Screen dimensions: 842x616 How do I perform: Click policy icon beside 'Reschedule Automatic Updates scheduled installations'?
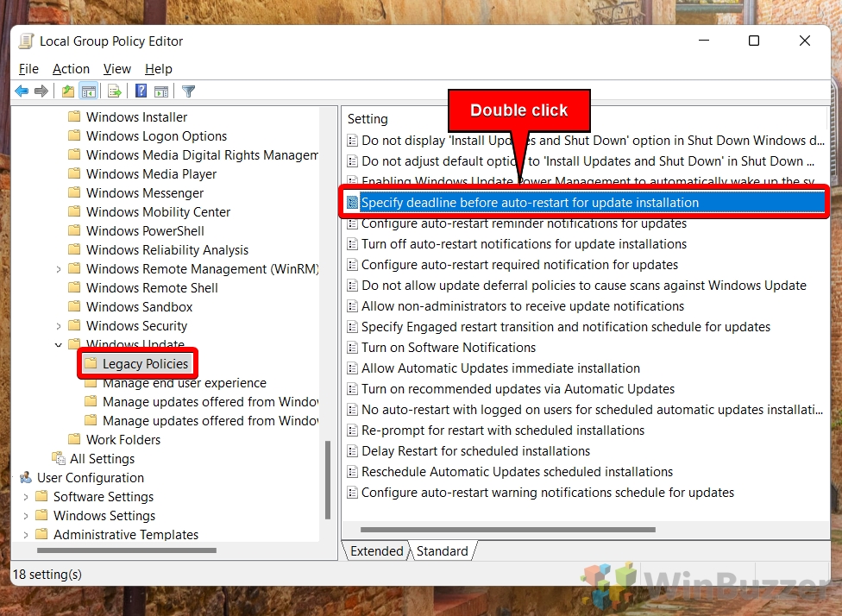(352, 472)
